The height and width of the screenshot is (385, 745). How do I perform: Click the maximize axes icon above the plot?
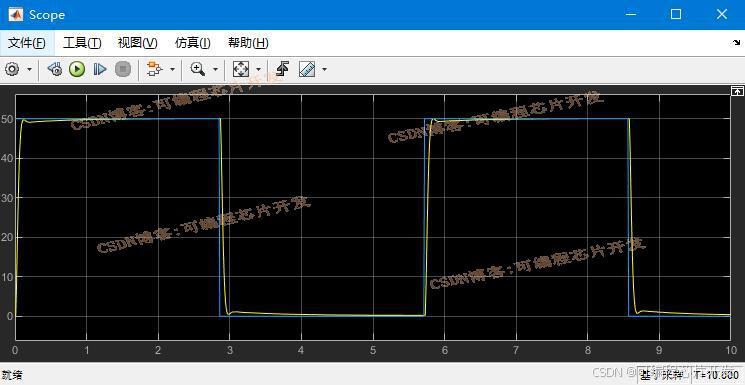[x=737, y=90]
